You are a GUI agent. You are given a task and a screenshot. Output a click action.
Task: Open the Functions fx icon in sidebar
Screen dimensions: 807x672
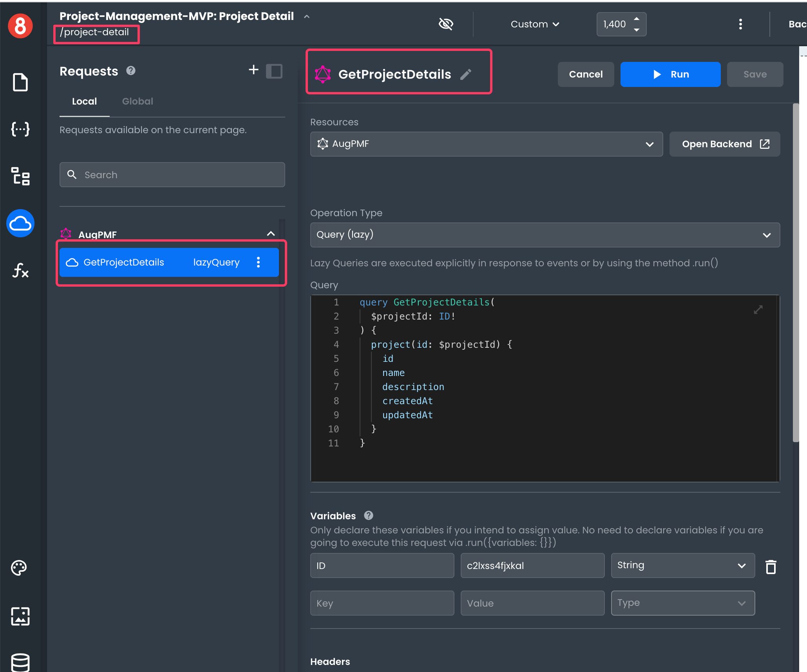tap(20, 270)
